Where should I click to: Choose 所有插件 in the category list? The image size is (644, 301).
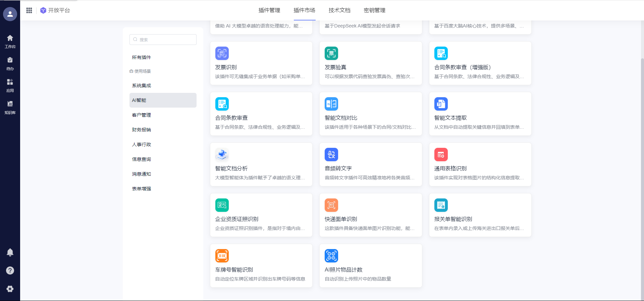coord(142,57)
